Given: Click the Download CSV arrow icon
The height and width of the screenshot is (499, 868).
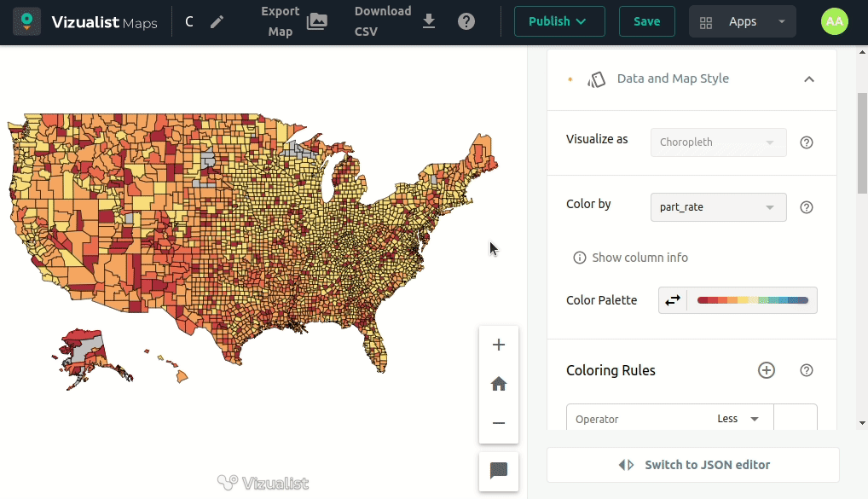Looking at the screenshot, I should 429,21.
